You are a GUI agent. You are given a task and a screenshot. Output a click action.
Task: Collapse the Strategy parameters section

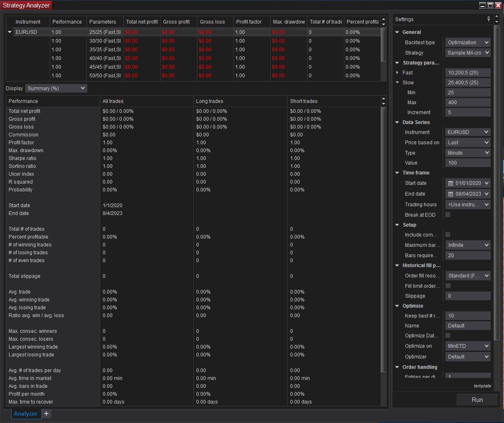[x=397, y=63]
